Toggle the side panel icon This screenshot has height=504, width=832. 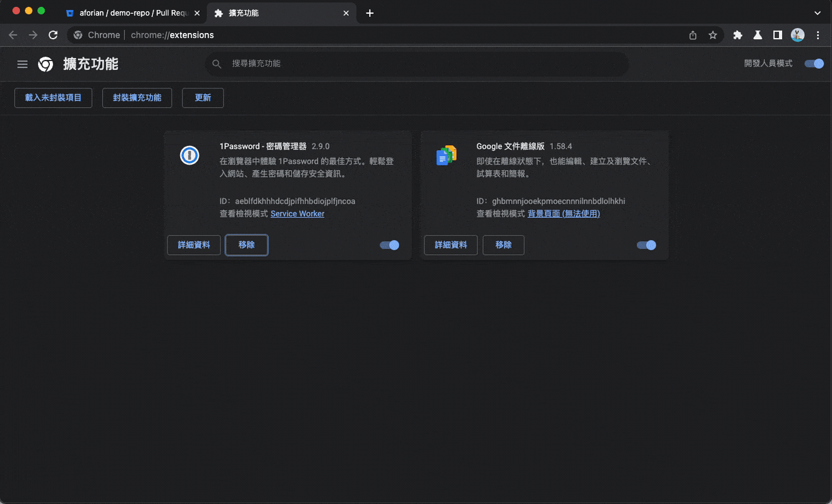point(778,36)
